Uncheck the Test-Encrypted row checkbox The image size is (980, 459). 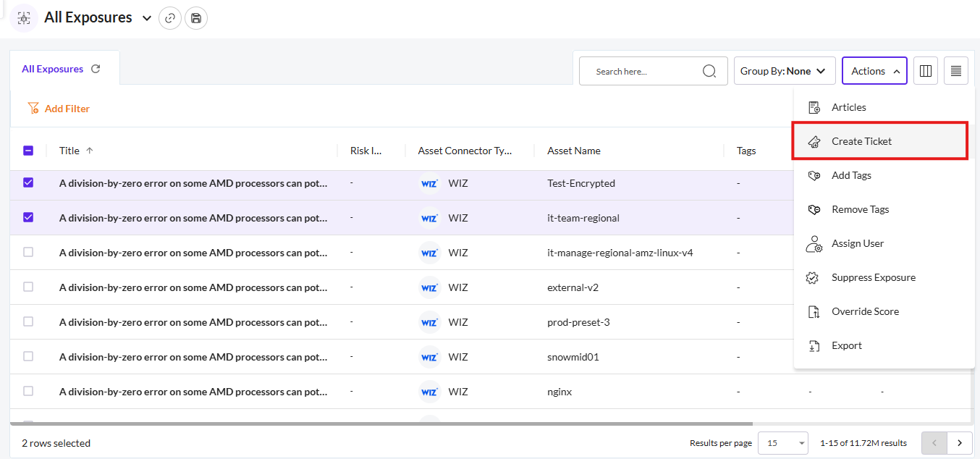click(28, 182)
